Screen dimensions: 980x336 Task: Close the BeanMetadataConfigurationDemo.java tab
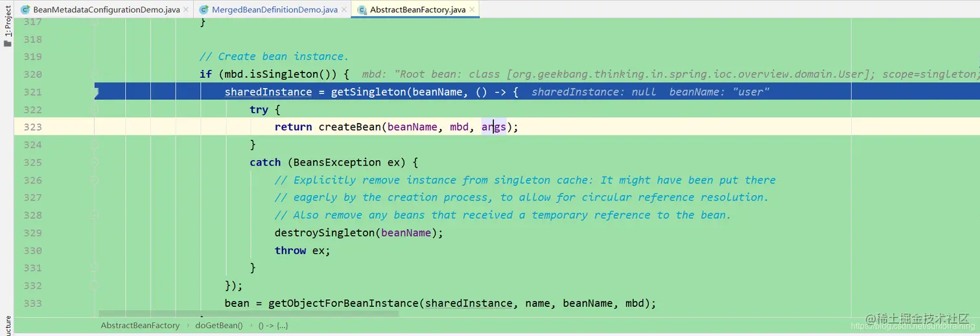point(186,10)
